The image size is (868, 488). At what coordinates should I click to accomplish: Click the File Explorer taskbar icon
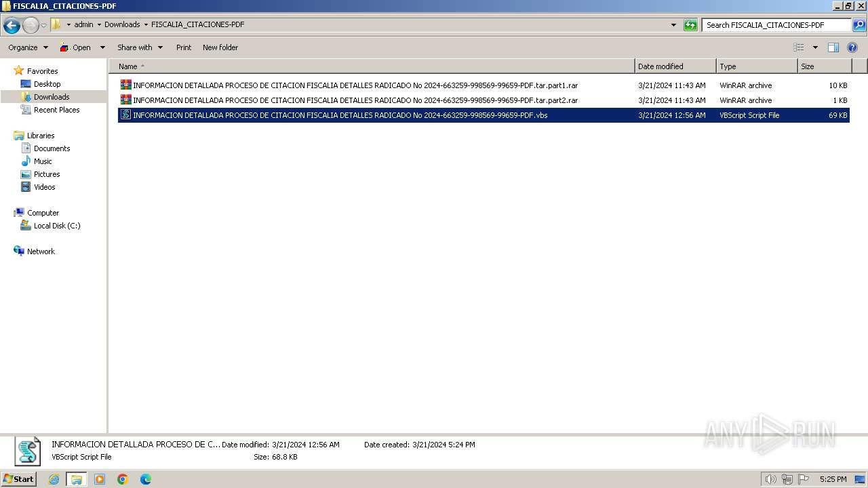[x=77, y=479]
